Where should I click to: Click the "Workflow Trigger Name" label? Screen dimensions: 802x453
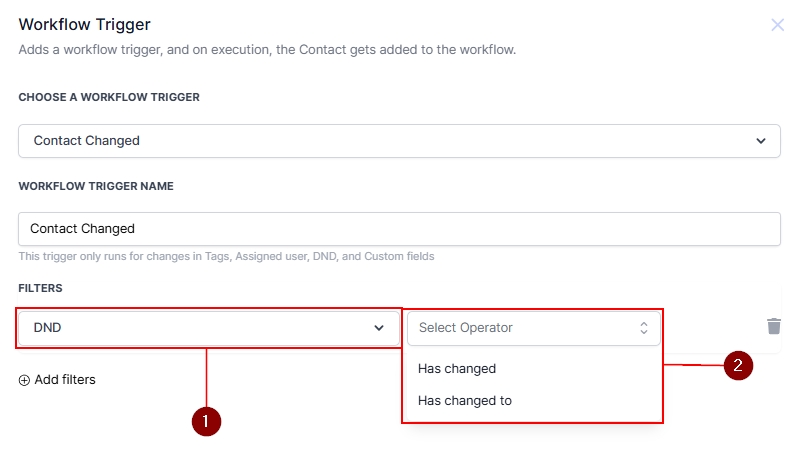click(96, 186)
